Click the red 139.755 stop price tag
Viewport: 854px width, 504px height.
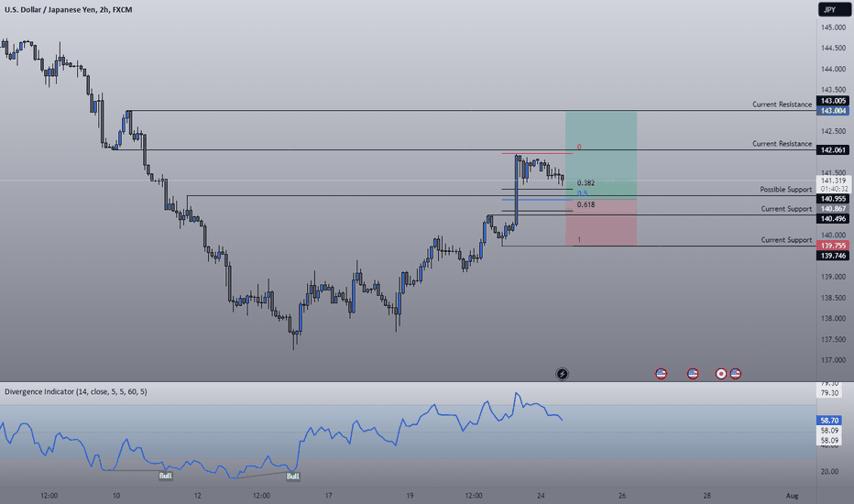pos(833,246)
